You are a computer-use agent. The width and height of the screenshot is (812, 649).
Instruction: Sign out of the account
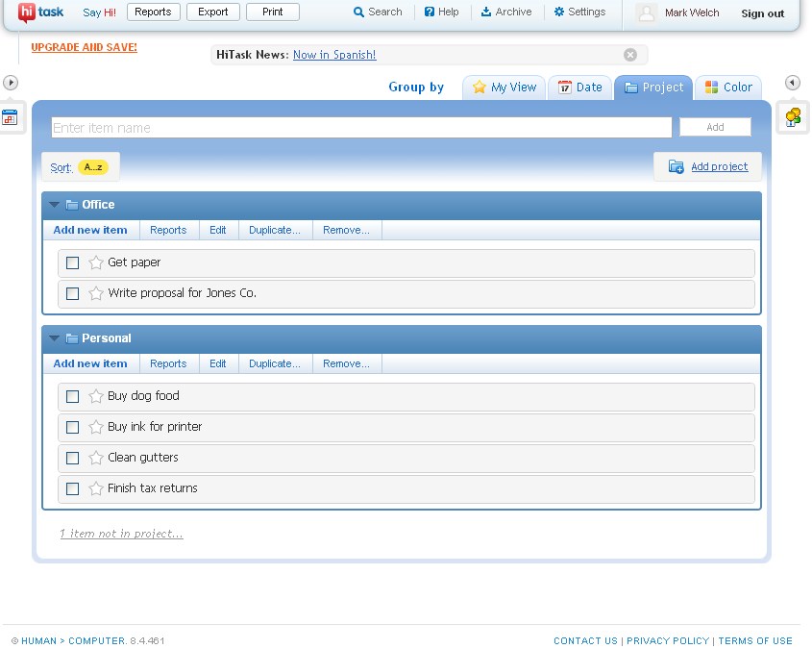tap(762, 13)
